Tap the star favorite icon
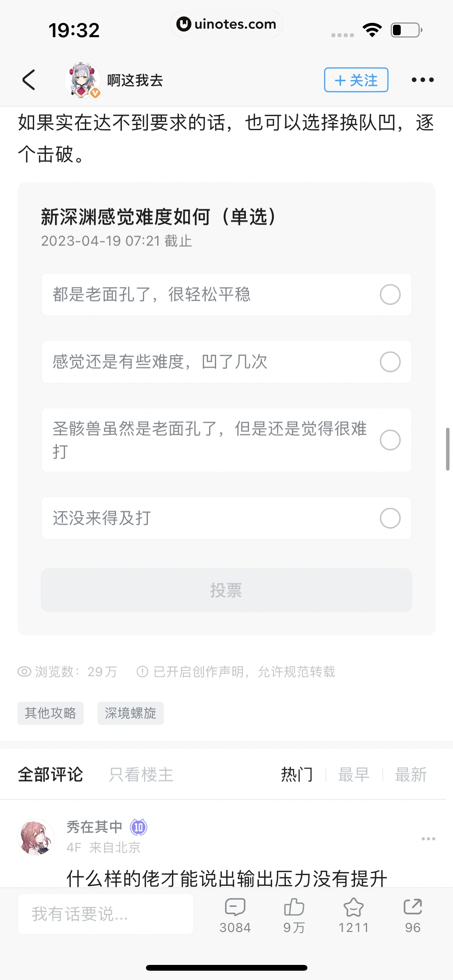This screenshot has width=453, height=980. pyautogui.click(x=353, y=907)
